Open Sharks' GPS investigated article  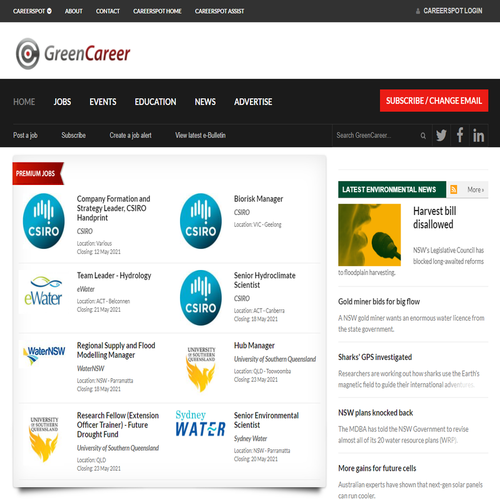click(375, 357)
